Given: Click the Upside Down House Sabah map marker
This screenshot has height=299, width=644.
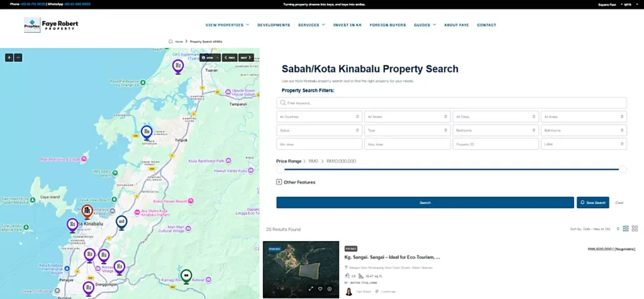Looking at the screenshot, I should (x=228, y=92).
